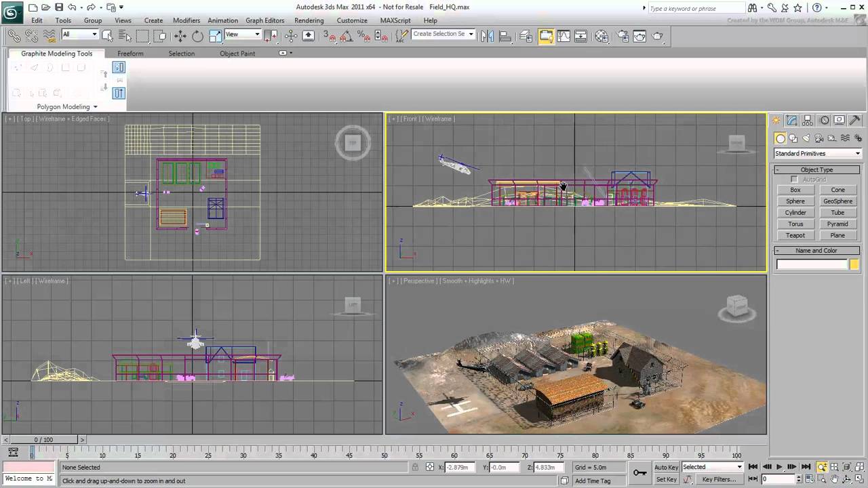The height and width of the screenshot is (488, 868).
Task: Switch to the Hierarchy command panel tab
Action: [x=808, y=120]
